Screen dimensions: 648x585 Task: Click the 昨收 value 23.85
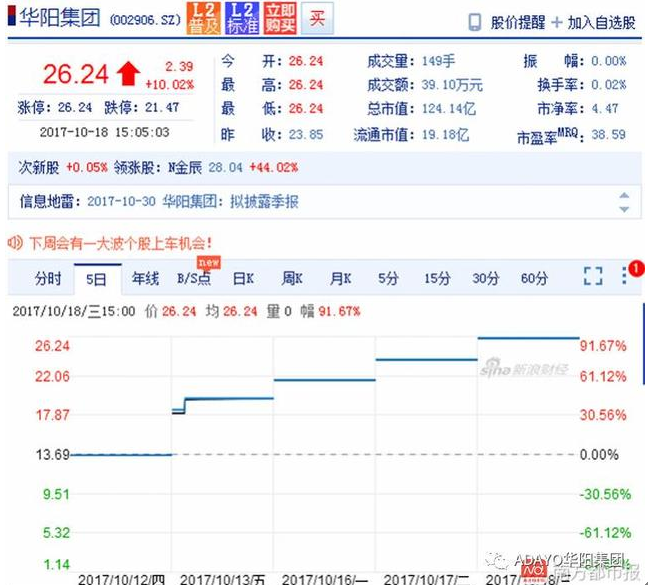coord(306,135)
